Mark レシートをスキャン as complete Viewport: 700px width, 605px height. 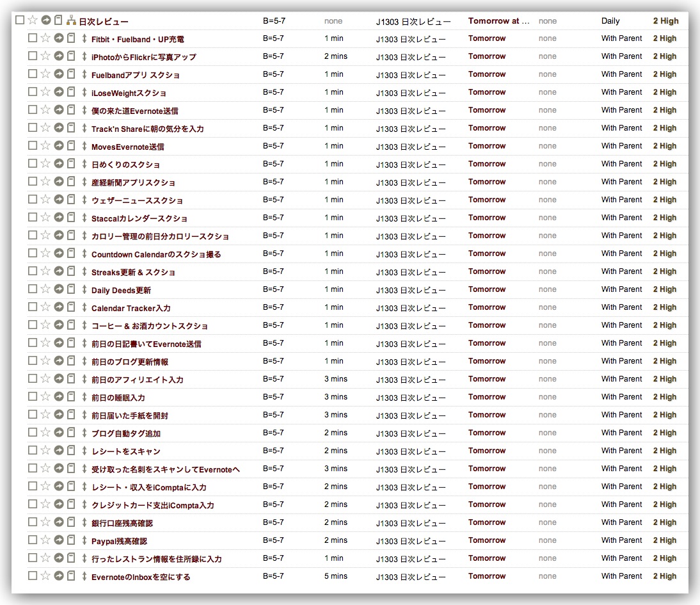tap(32, 450)
